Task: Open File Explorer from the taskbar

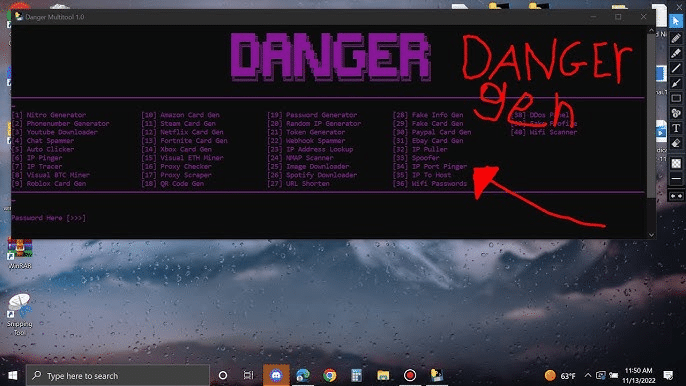Action: point(383,375)
